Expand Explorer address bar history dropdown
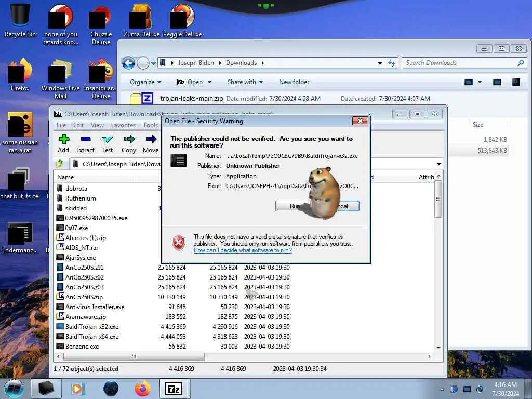 [380, 63]
